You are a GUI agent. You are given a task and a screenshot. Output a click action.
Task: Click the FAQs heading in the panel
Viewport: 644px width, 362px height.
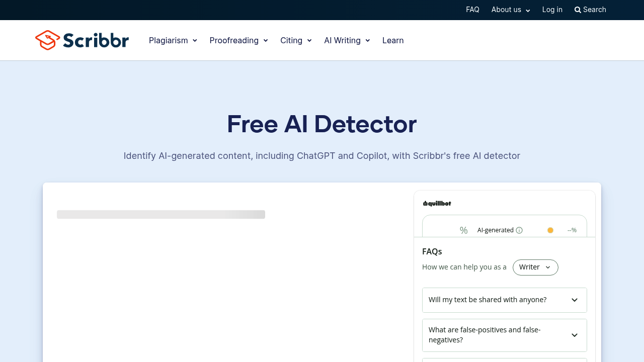[x=432, y=251]
